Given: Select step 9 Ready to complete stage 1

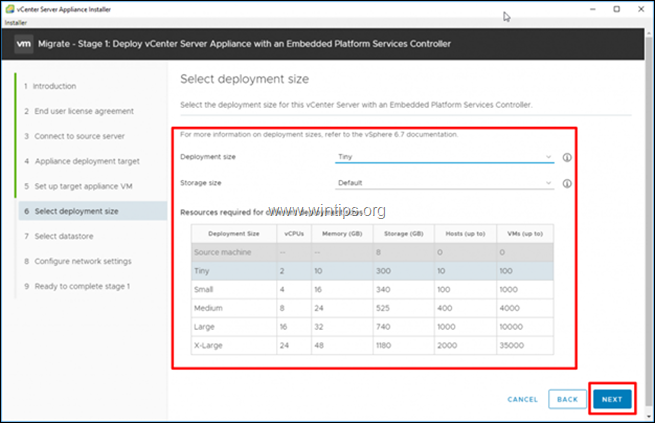Looking at the screenshot, I should [x=77, y=286].
